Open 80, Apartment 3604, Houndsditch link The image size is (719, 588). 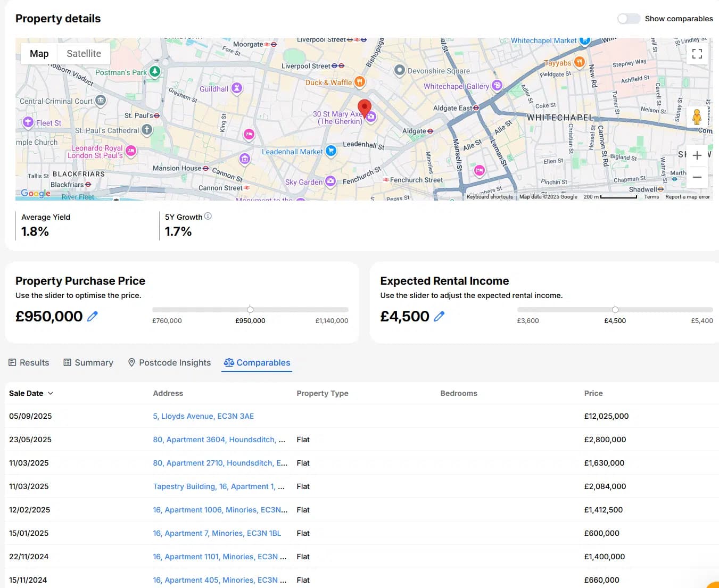pyautogui.click(x=219, y=440)
